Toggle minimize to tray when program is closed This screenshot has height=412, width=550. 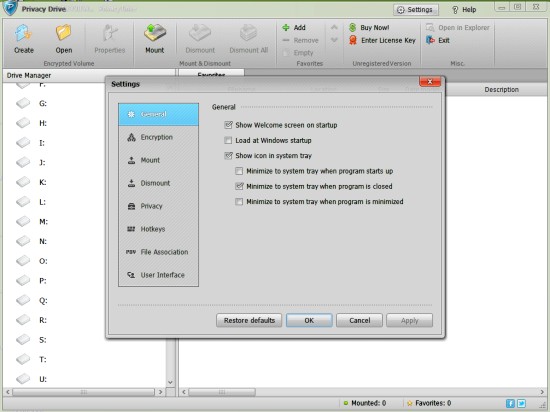tap(239, 186)
